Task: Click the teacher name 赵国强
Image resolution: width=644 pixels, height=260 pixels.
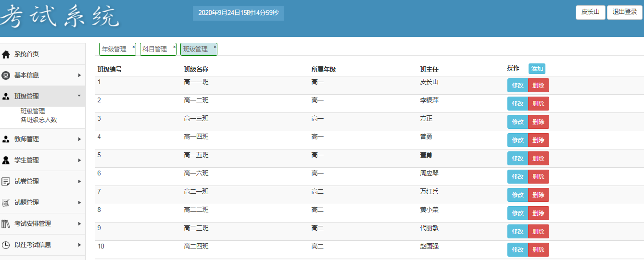Action: coord(429,247)
